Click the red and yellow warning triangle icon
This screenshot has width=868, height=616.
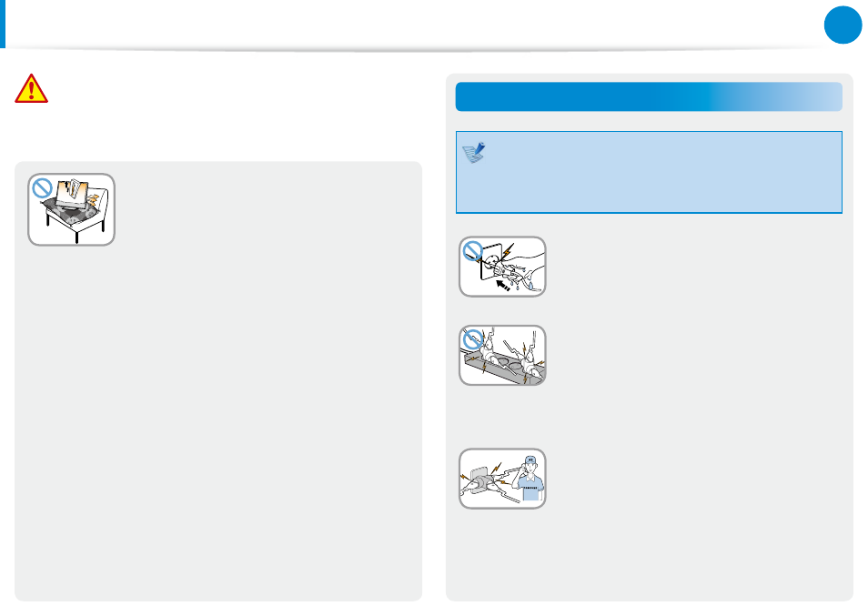coord(32,88)
